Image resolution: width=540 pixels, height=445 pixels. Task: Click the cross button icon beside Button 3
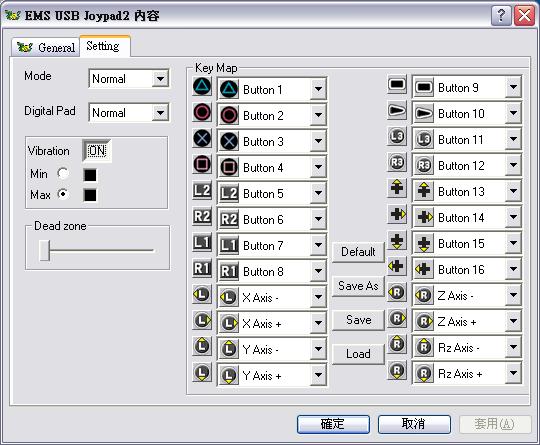click(202, 138)
